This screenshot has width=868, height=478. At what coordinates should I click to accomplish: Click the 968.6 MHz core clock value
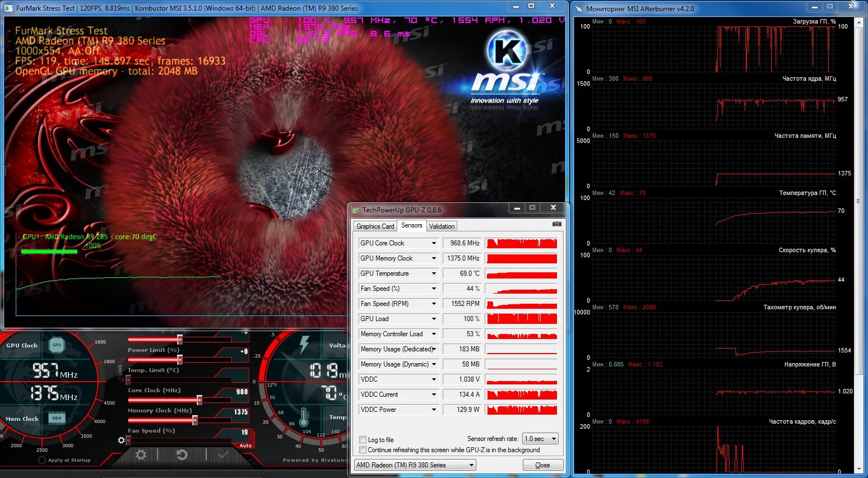coord(462,243)
